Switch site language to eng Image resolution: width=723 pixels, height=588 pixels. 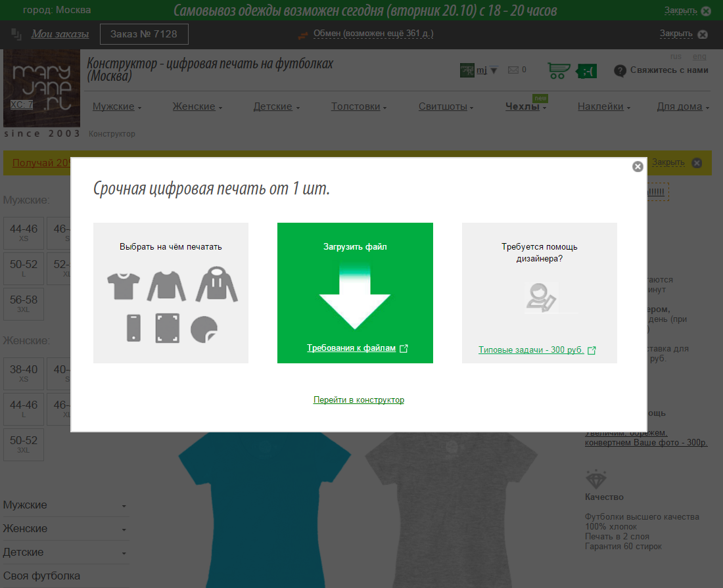click(x=699, y=57)
